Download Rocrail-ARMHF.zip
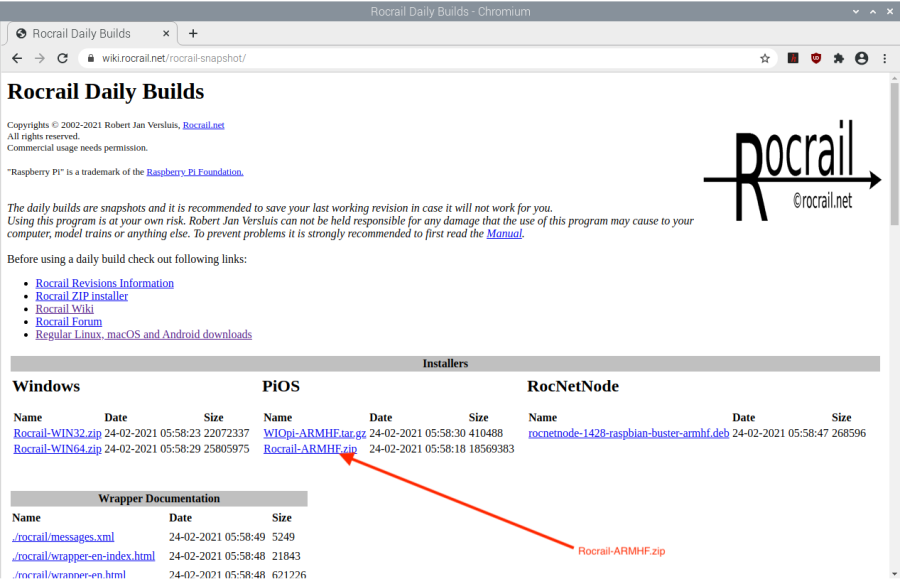This screenshot has width=900, height=579. coord(309,449)
